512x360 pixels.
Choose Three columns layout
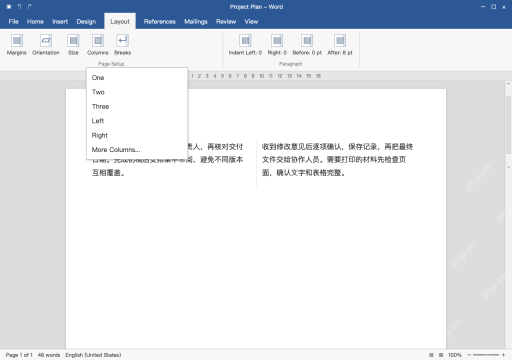[137, 106]
